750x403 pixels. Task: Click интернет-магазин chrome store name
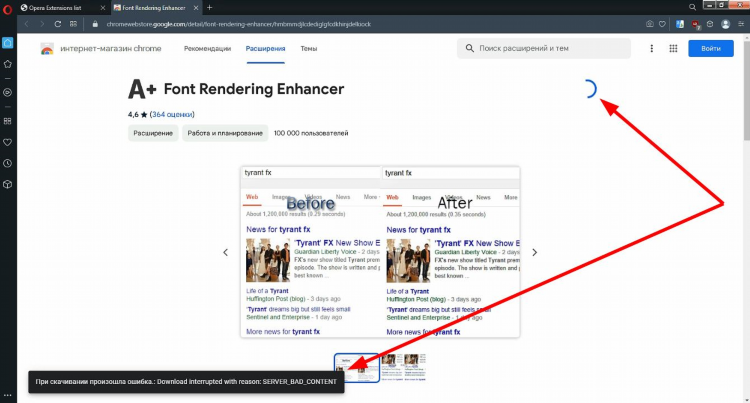(x=110, y=48)
